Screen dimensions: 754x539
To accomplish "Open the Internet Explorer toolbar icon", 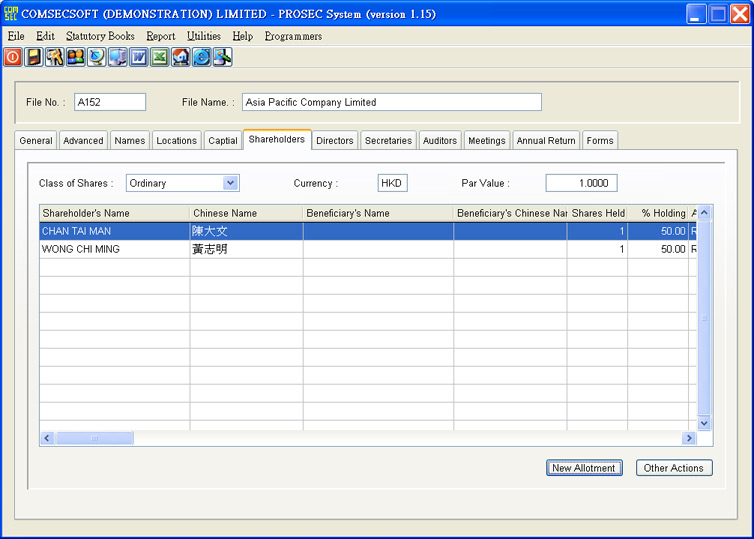I will coord(202,58).
